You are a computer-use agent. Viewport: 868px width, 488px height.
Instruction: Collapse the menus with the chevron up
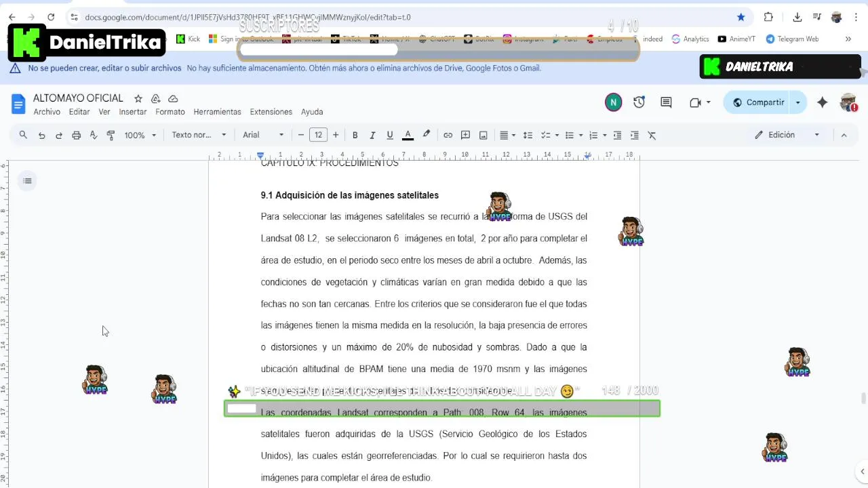pyautogui.click(x=844, y=135)
